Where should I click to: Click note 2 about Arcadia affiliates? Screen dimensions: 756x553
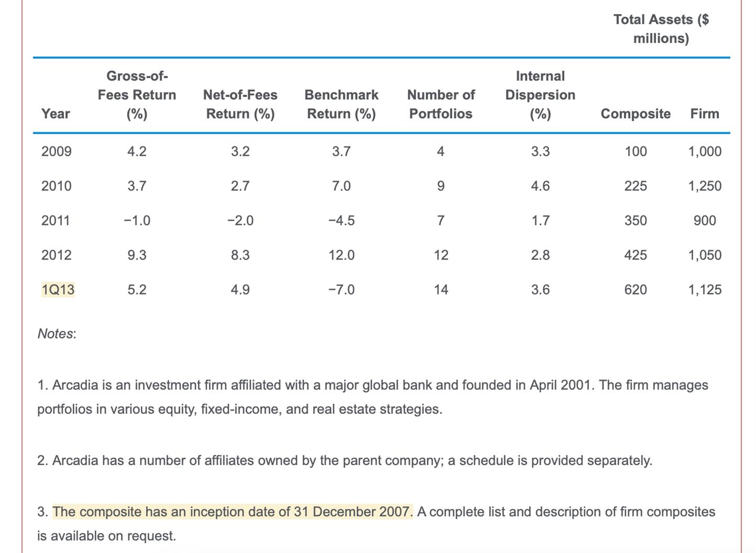click(x=344, y=460)
